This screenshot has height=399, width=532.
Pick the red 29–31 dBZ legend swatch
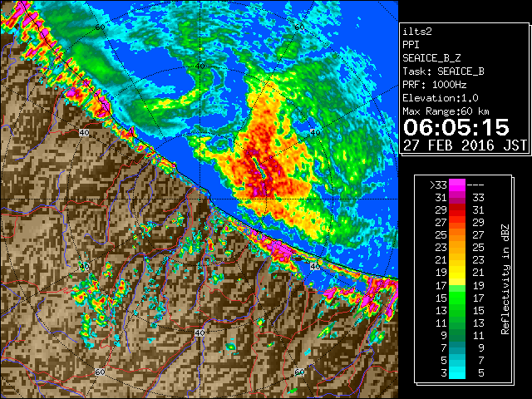point(457,210)
